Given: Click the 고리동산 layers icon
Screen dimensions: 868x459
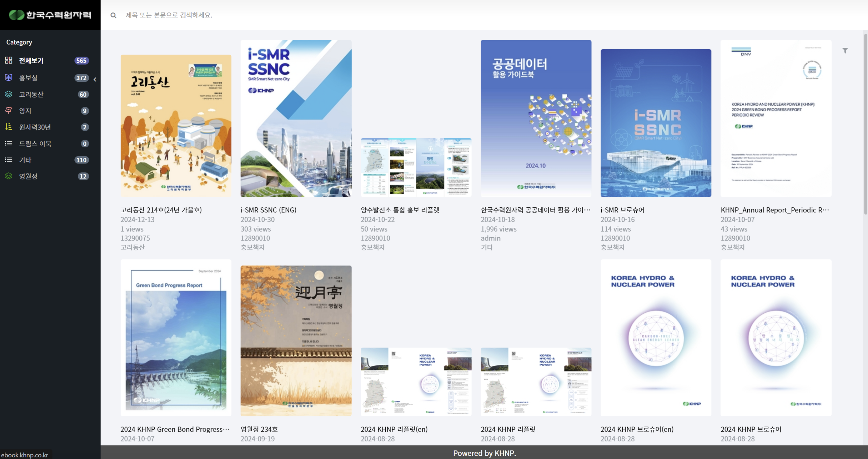Looking at the screenshot, I should tap(9, 94).
